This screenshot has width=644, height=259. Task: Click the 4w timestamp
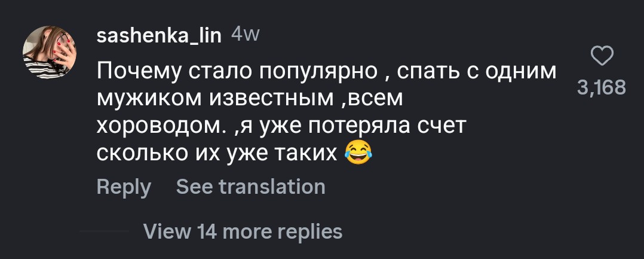point(245,35)
